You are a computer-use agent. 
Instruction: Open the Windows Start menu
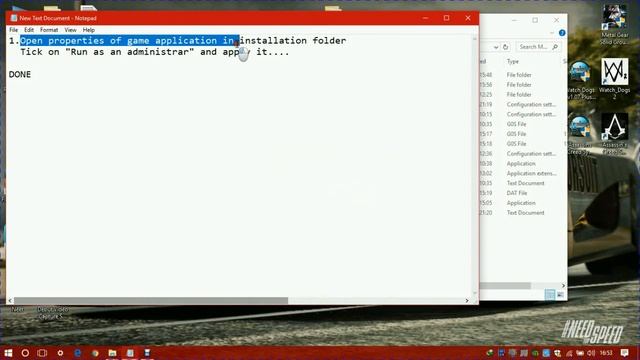(x=8, y=353)
